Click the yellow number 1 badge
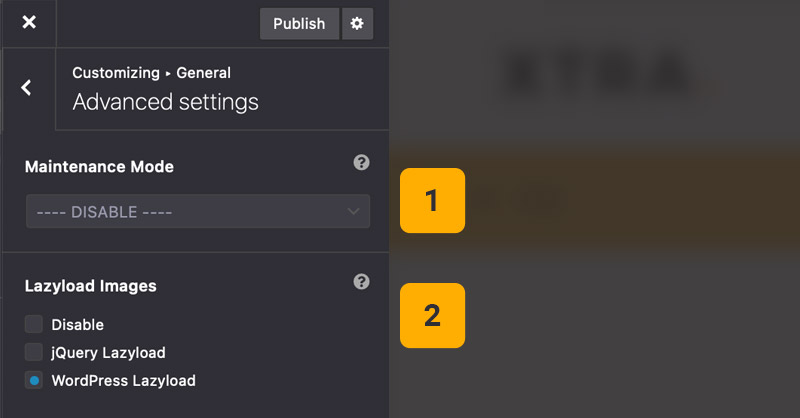800x418 pixels. (432, 201)
